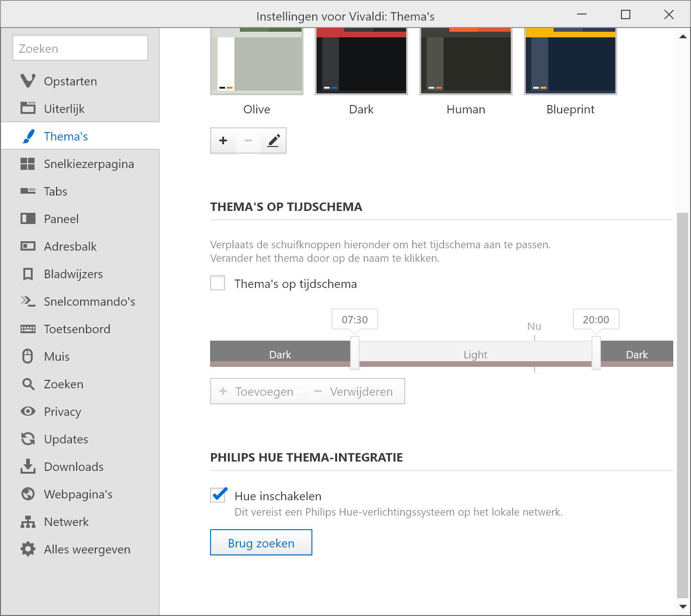This screenshot has height=616, width=691.
Task: Open Downloads settings section
Action: [x=80, y=467]
